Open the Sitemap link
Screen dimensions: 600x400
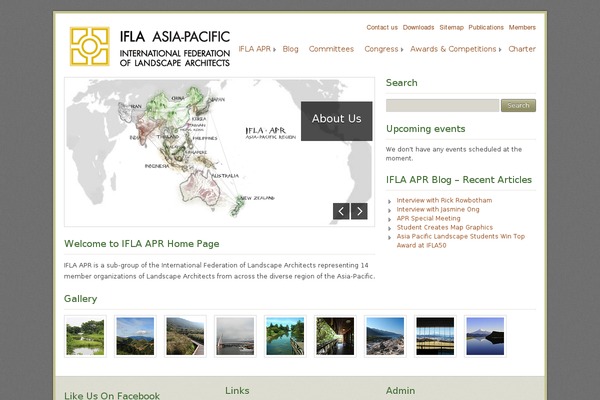[x=452, y=28]
